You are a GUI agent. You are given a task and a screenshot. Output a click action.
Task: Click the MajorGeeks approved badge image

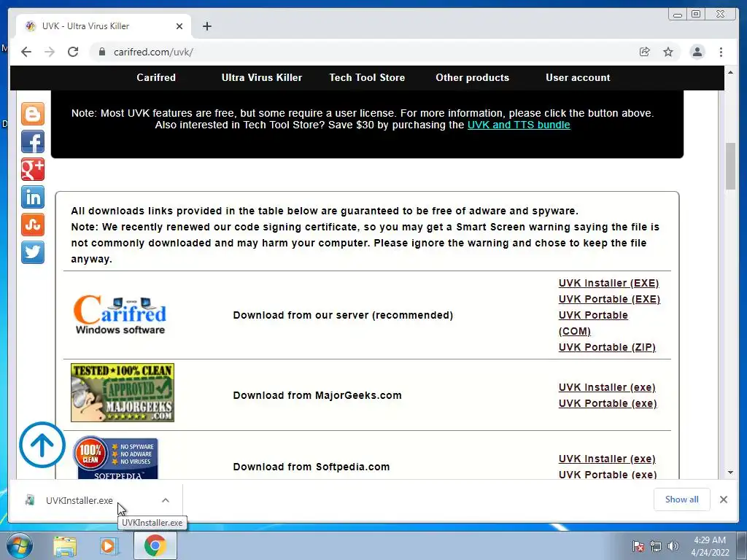pyautogui.click(x=123, y=392)
